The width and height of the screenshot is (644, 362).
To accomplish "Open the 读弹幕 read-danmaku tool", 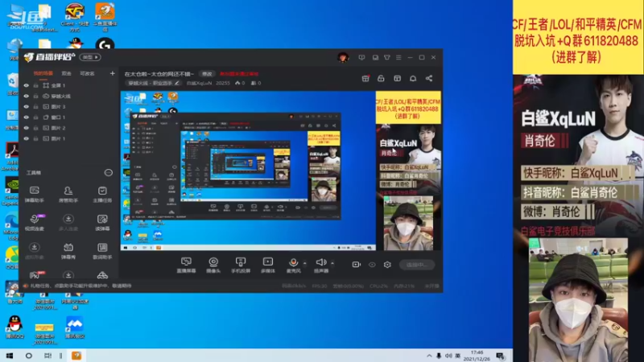I will (102, 222).
